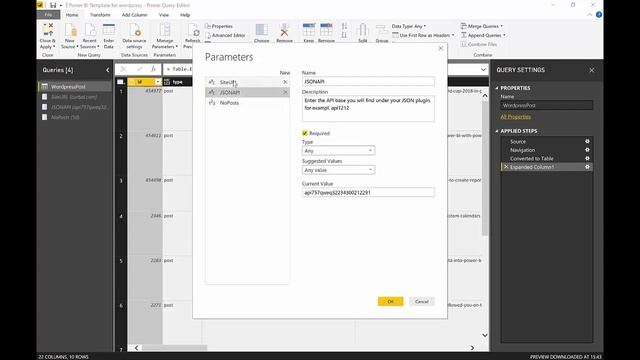Viewport: 640px width, 360px height.
Task: Collapse the PROPERTIES section
Action: click(x=497, y=88)
